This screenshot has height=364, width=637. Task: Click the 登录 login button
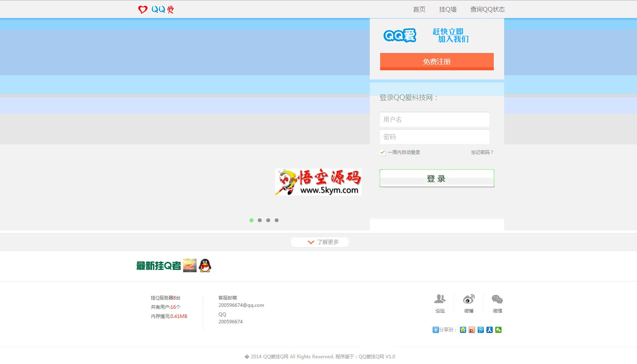pos(437,178)
